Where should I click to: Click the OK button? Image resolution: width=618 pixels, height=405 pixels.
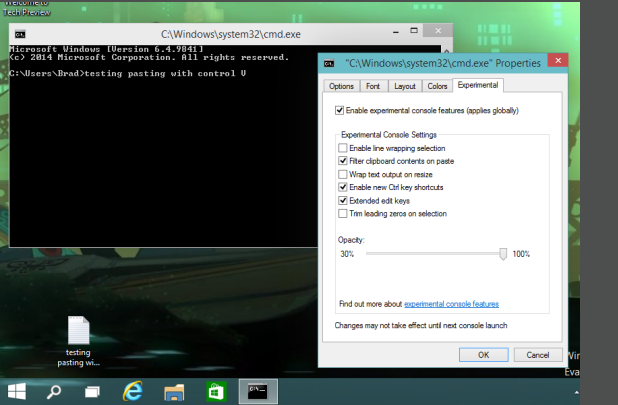point(484,355)
